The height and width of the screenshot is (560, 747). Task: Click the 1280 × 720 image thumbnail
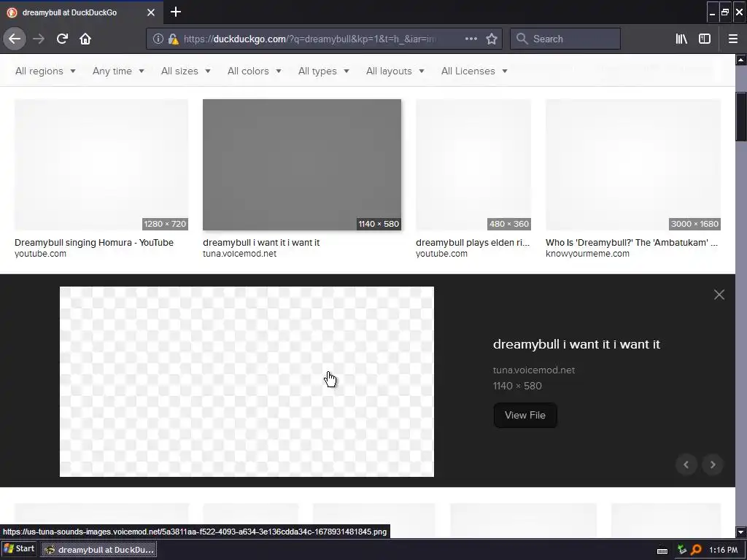tap(101, 165)
